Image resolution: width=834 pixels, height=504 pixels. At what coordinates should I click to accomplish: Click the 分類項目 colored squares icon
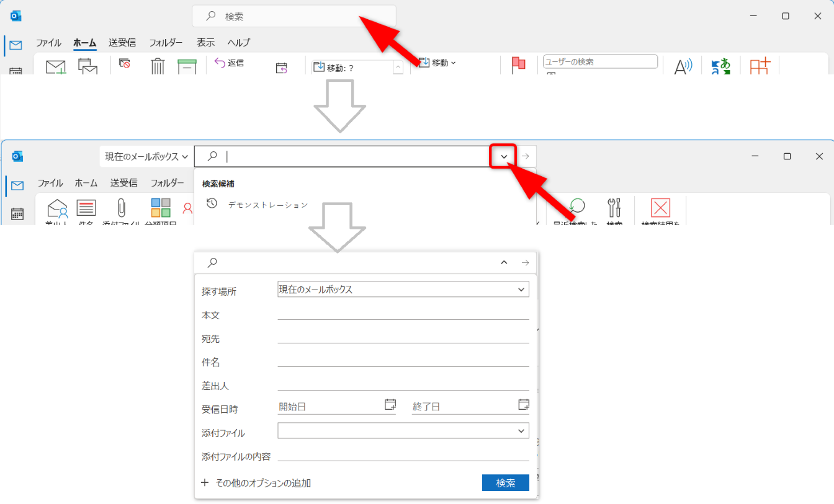click(161, 208)
